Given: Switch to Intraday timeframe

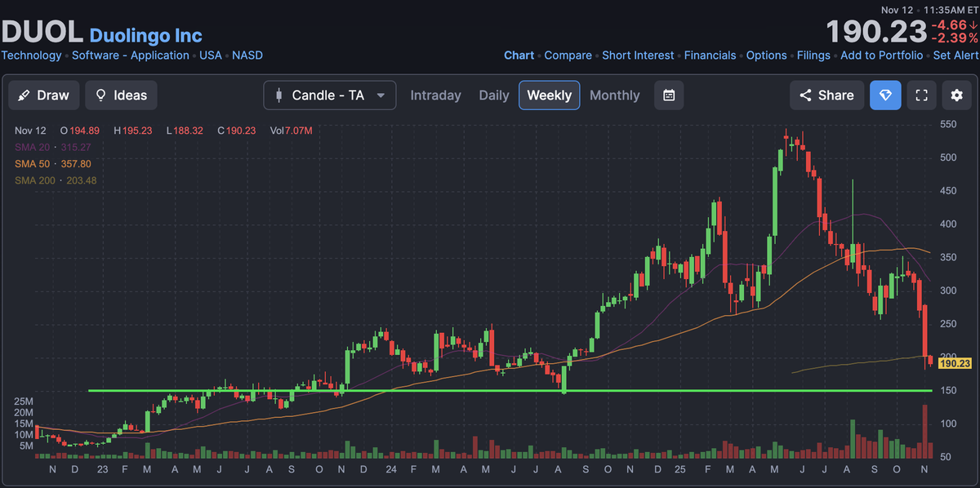Looking at the screenshot, I should [435, 95].
